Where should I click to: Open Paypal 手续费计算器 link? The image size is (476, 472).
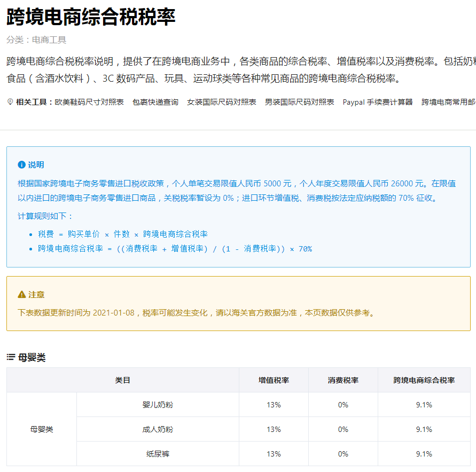click(x=378, y=102)
